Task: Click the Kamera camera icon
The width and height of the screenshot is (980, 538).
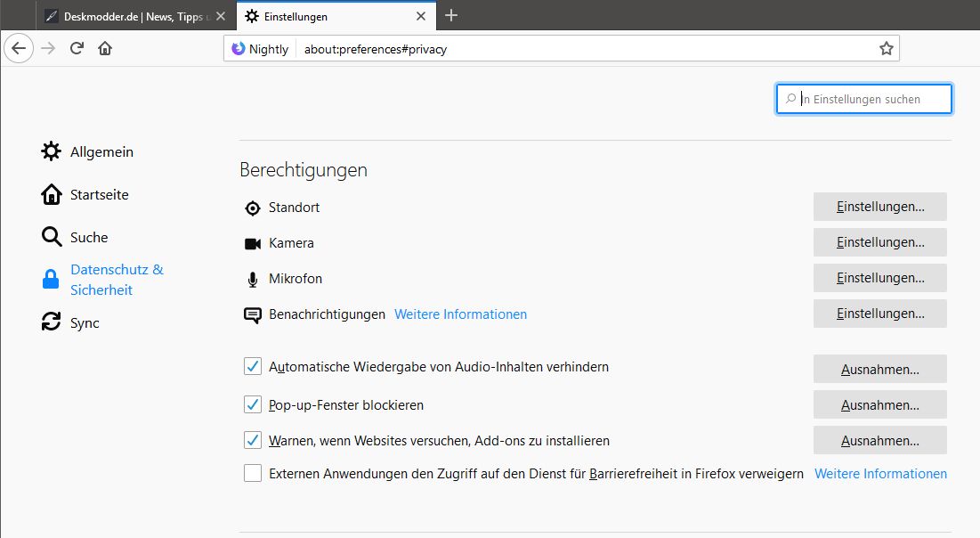Action: pos(253,244)
